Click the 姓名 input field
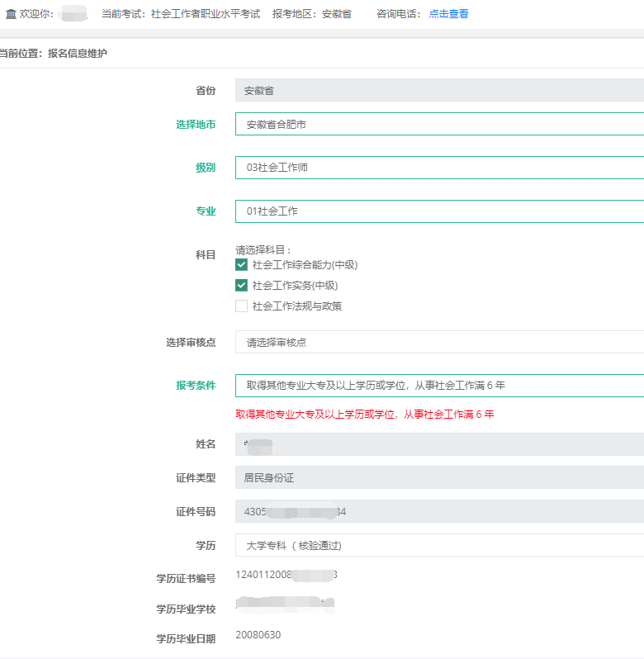The width and height of the screenshot is (644, 659). click(x=439, y=444)
